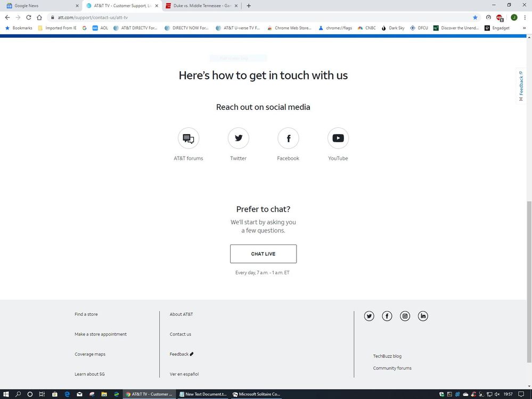Open the Engadget bookmark
Screen dimensions: 532x399
pos(497,28)
